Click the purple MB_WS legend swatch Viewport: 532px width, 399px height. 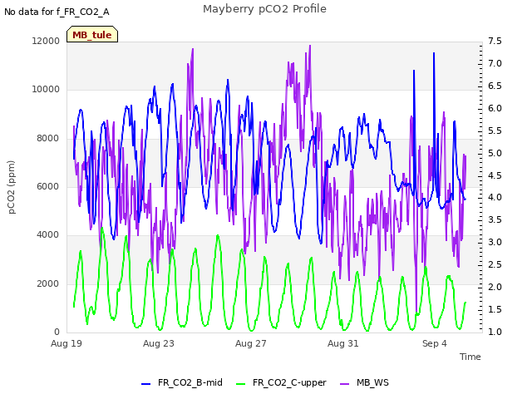pos(344,384)
